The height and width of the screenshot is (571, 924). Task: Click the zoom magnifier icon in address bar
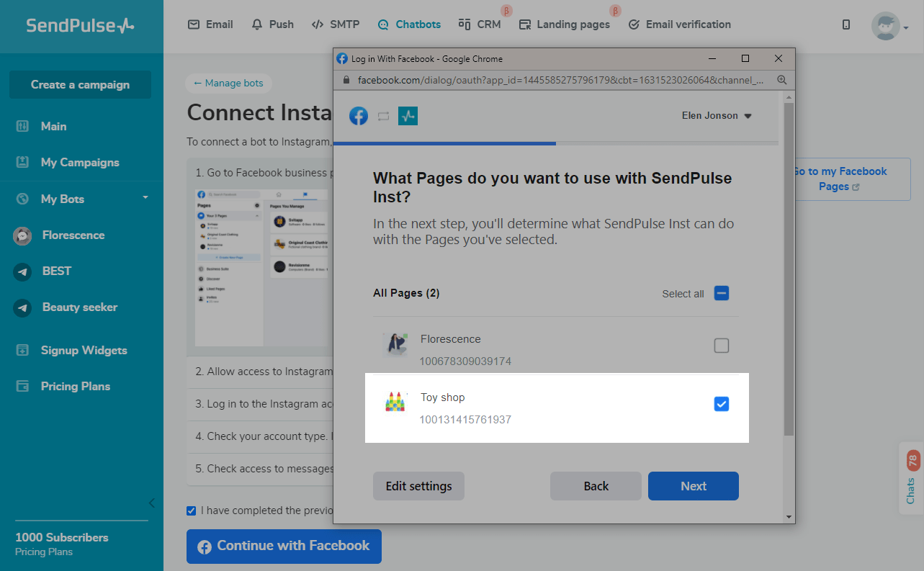[781, 80]
